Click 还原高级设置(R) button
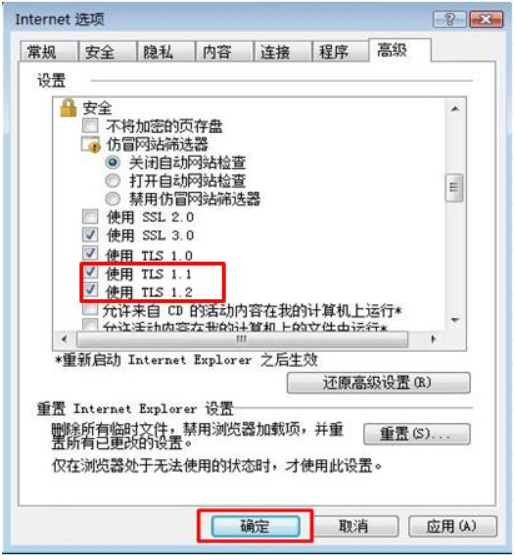The width and height of the screenshot is (516, 560). pos(379,383)
